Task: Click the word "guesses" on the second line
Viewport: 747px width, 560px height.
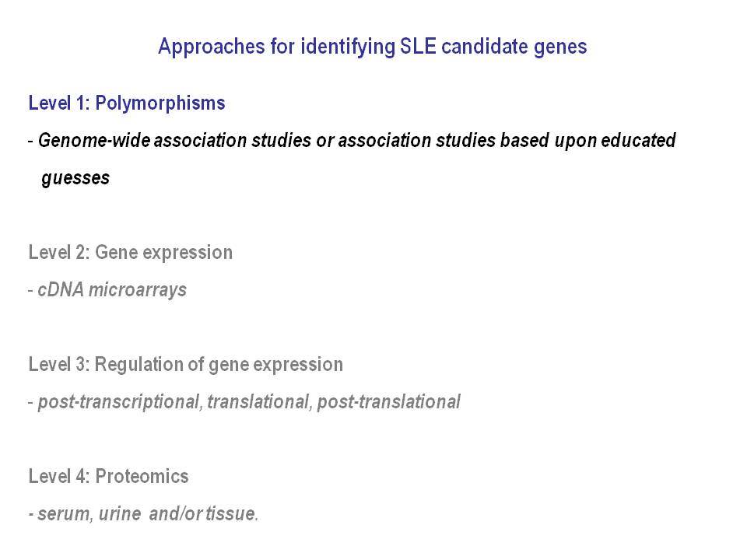Action: coord(75,179)
